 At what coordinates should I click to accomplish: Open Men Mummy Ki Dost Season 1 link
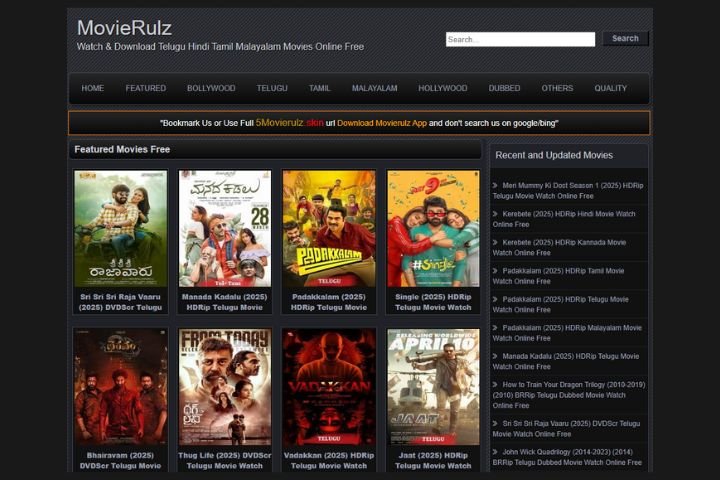(x=568, y=191)
